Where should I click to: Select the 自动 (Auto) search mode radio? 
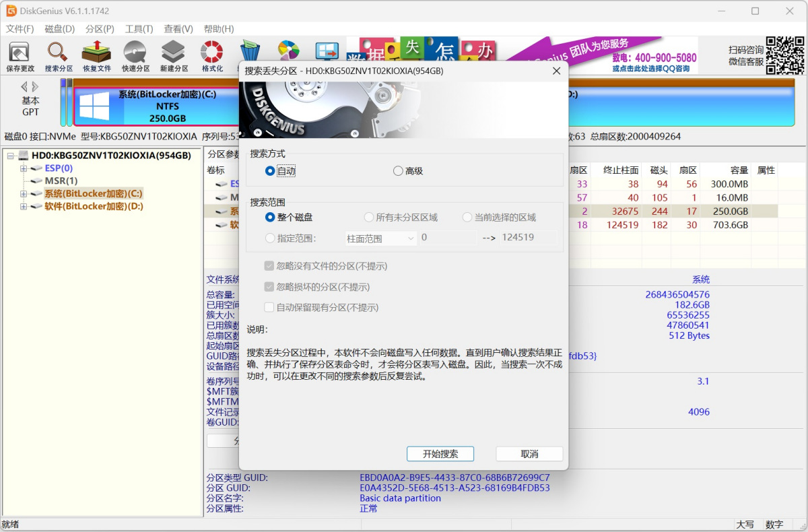(270, 171)
